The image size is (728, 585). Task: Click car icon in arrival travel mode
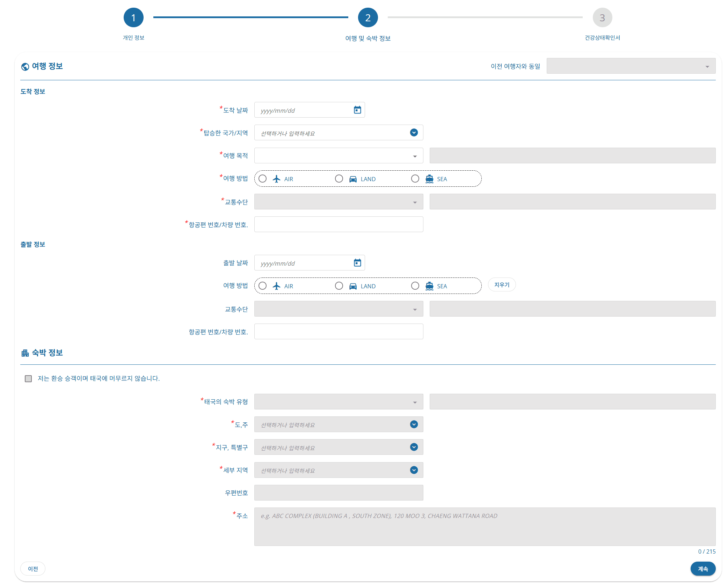coord(353,179)
